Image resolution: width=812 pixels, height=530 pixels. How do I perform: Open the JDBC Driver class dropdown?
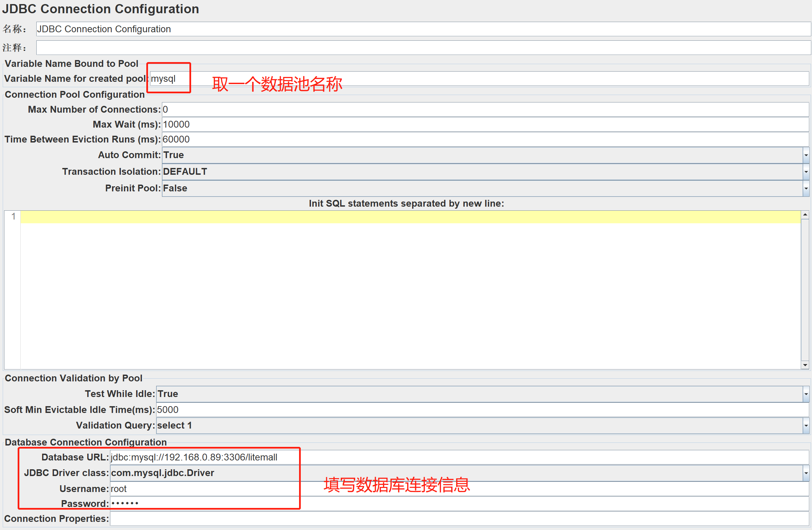pyautogui.click(x=806, y=473)
